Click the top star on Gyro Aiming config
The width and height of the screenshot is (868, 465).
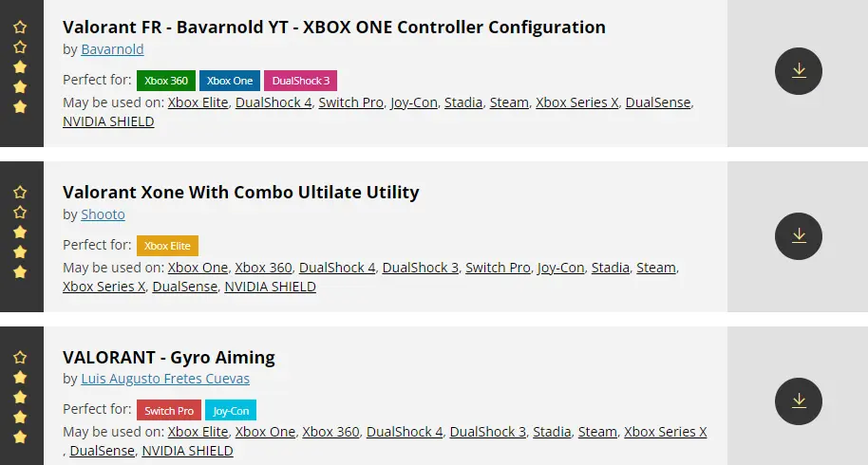(20, 357)
